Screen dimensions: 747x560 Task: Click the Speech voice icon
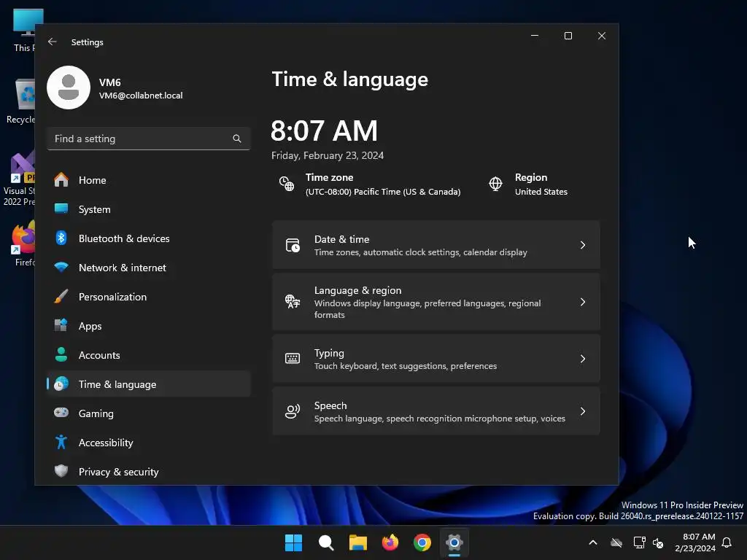click(x=293, y=411)
